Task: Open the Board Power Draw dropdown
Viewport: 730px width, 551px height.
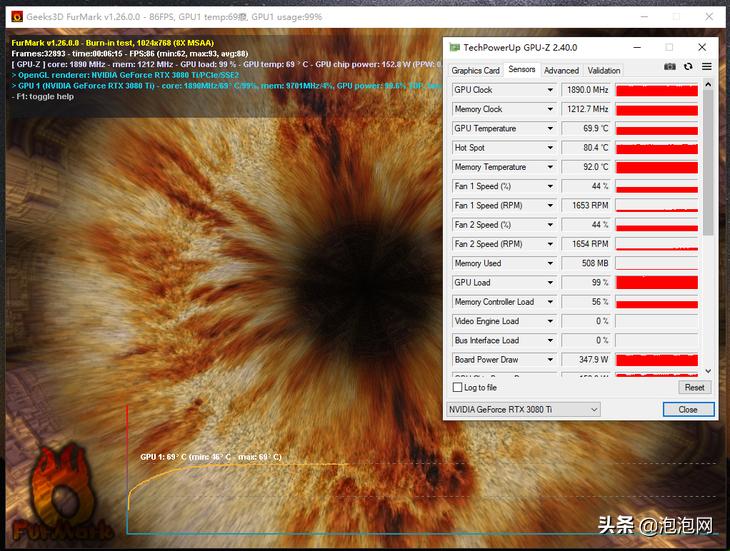Action: (x=550, y=359)
